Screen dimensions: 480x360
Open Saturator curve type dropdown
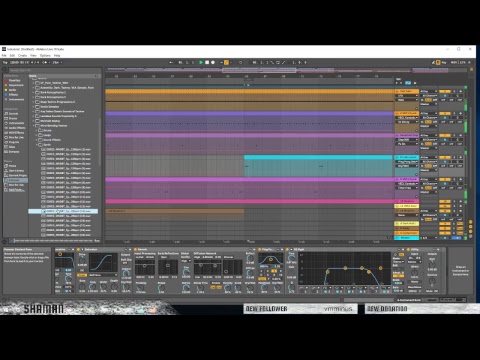(103, 275)
